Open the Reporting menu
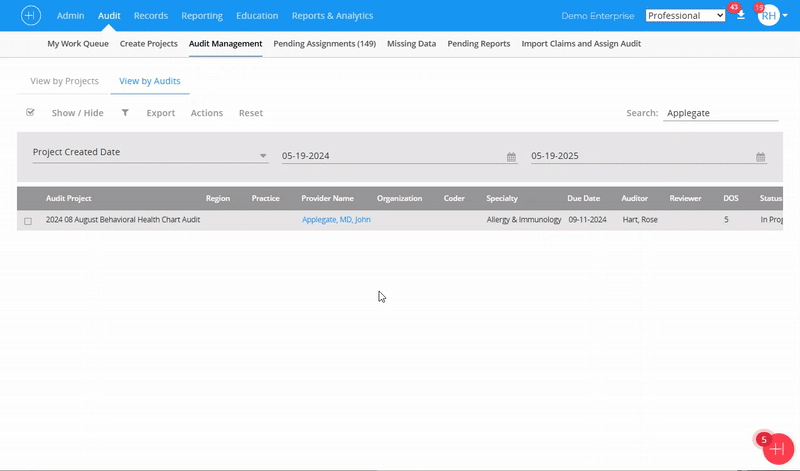The height and width of the screenshot is (471, 800). tap(202, 16)
